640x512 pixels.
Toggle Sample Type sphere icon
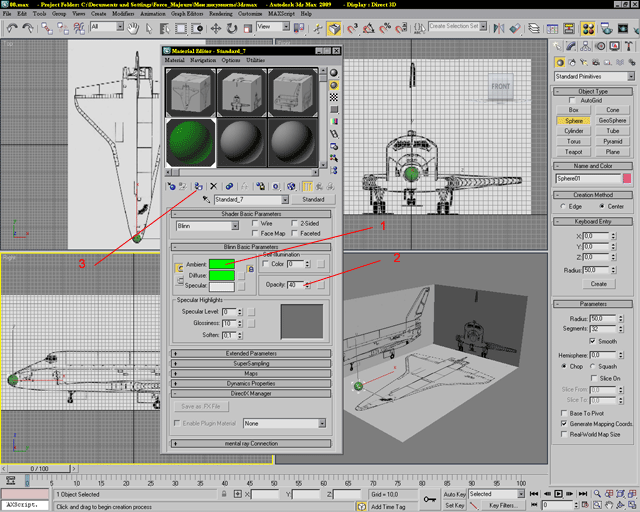pyautogui.click(x=334, y=73)
